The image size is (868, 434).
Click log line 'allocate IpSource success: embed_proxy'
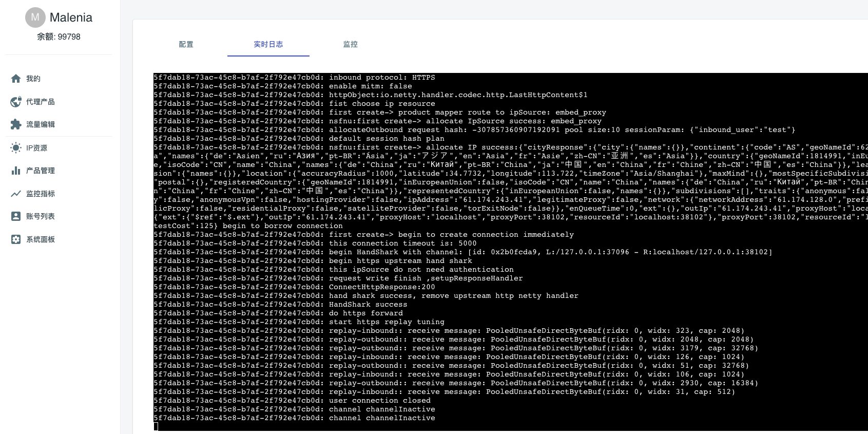coord(377,121)
